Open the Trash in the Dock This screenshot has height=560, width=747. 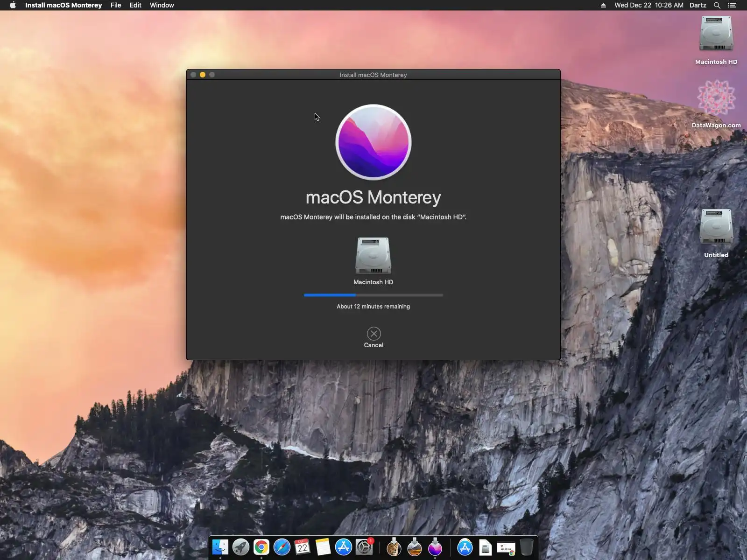pyautogui.click(x=527, y=547)
